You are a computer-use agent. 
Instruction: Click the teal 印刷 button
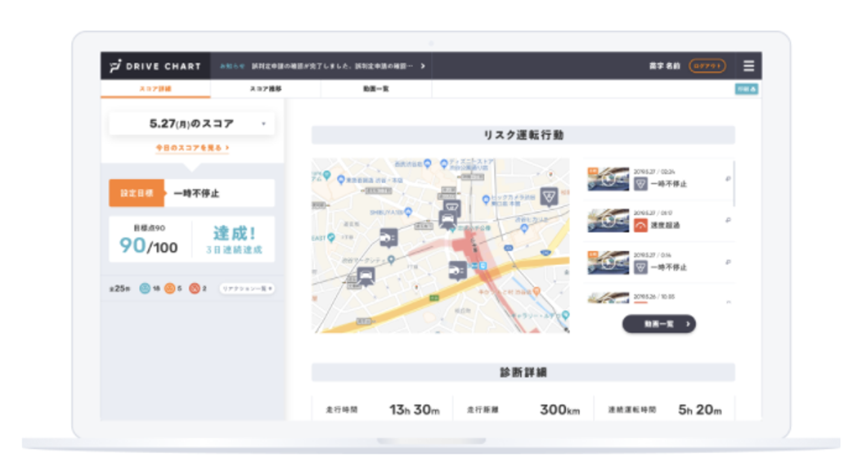(x=746, y=89)
